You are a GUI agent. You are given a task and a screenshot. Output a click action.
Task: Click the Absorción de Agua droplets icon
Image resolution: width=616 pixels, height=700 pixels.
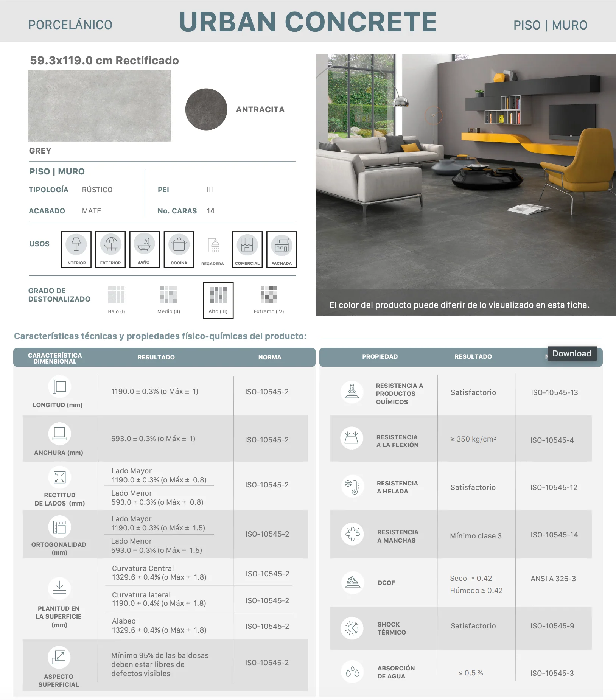point(352,672)
